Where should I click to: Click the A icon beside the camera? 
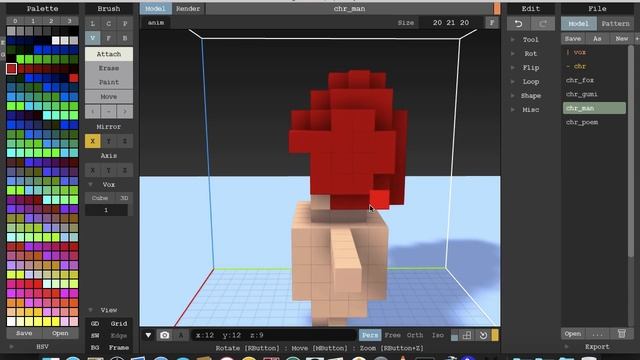(x=181, y=335)
